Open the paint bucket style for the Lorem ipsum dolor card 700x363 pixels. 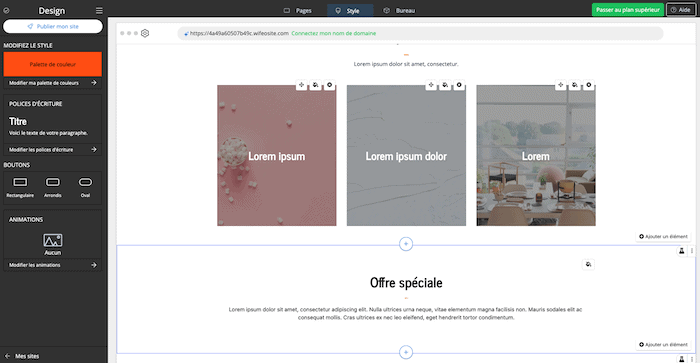coord(445,85)
